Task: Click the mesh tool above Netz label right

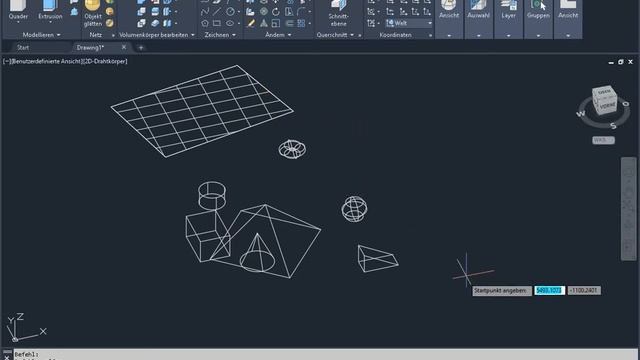Action: pyautogui.click(x=109, y=23)
